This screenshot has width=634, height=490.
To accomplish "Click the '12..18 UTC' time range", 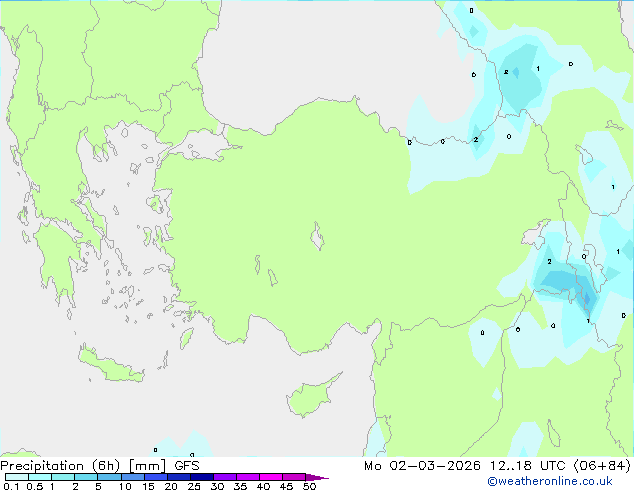I will click(528, 466).
